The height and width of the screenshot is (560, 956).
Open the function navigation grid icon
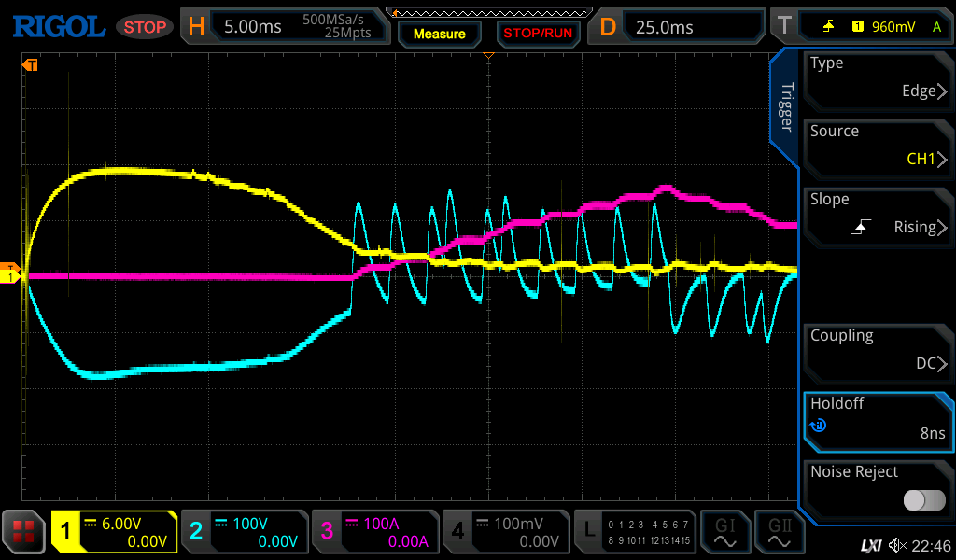(x=23, y=532)
